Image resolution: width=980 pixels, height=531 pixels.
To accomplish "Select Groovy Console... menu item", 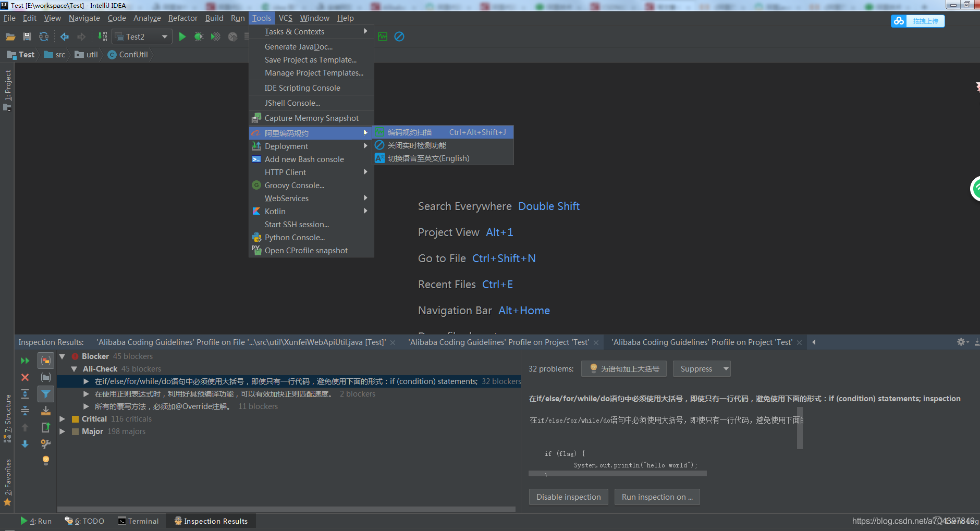I will [311, 186].
